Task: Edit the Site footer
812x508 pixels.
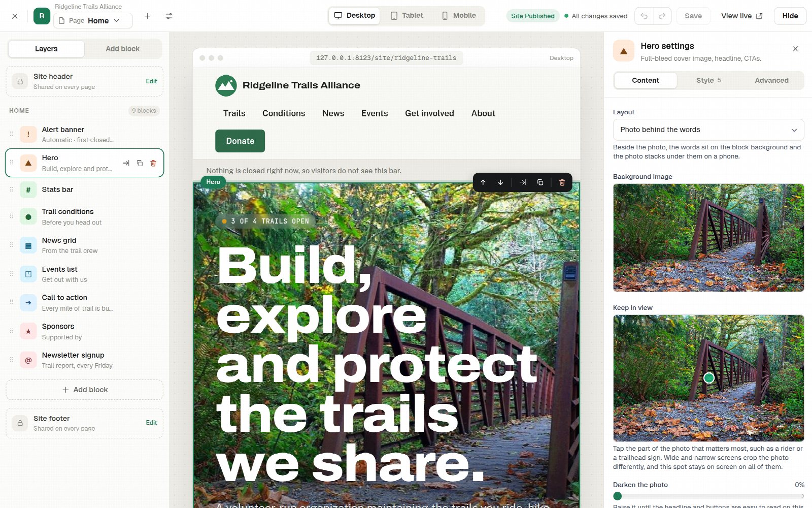Action: click(151, 423)
